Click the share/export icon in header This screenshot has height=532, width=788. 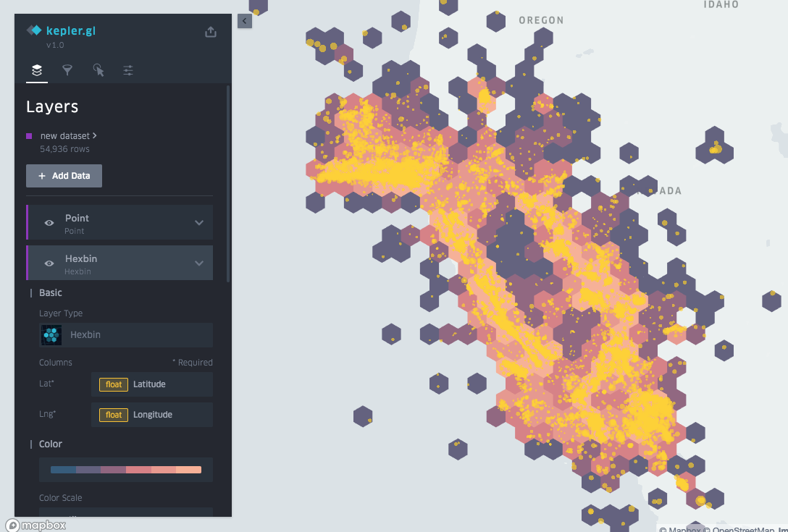pos(211,32)
